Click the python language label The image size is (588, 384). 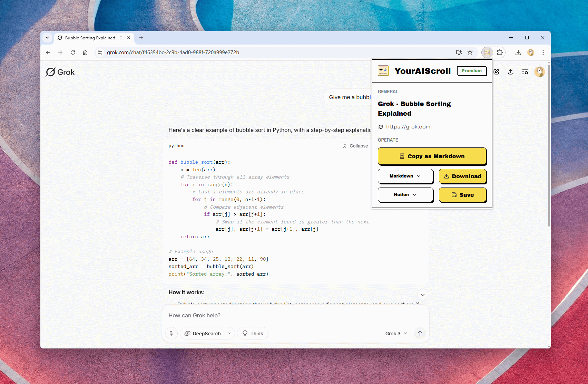pyautogui.click(x=176, y=146)
